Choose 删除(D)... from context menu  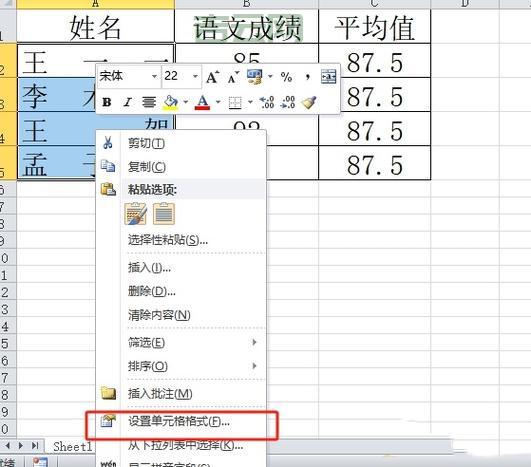[181, 291]
